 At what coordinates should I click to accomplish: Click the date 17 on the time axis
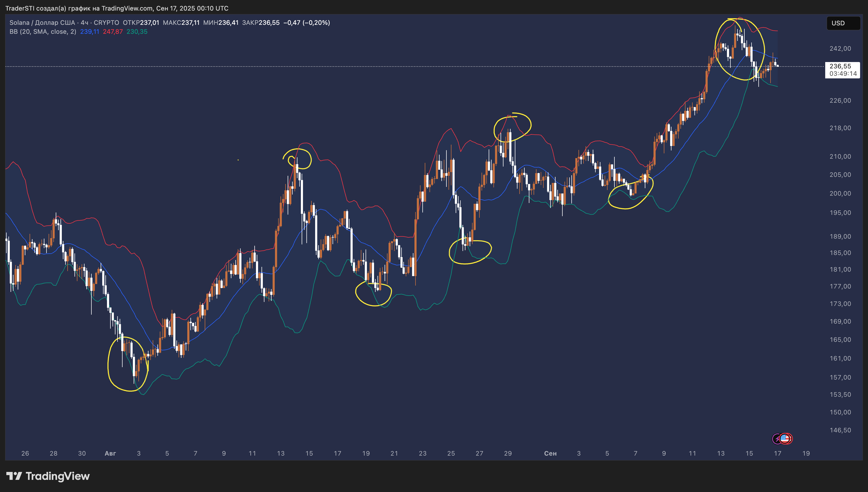777,453
